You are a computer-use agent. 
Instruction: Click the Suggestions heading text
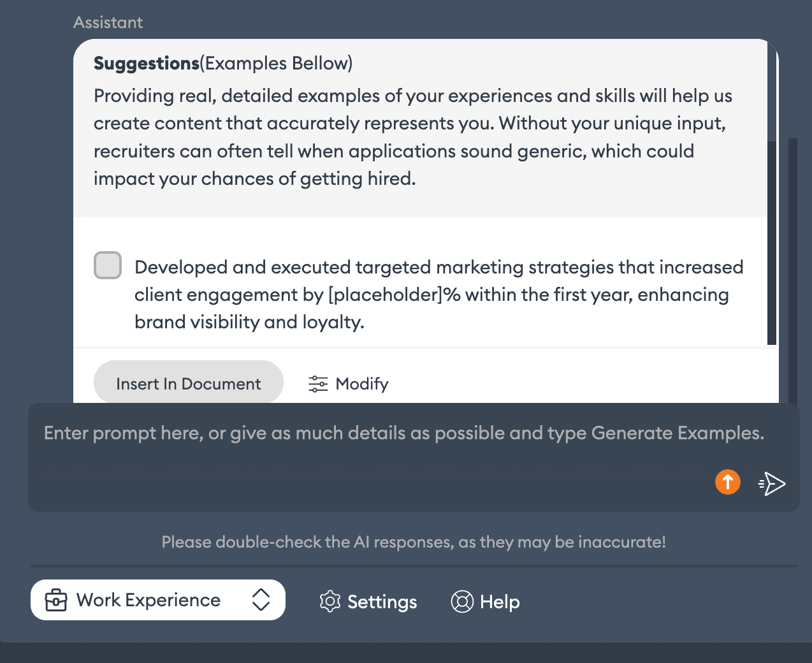[147, 63]
